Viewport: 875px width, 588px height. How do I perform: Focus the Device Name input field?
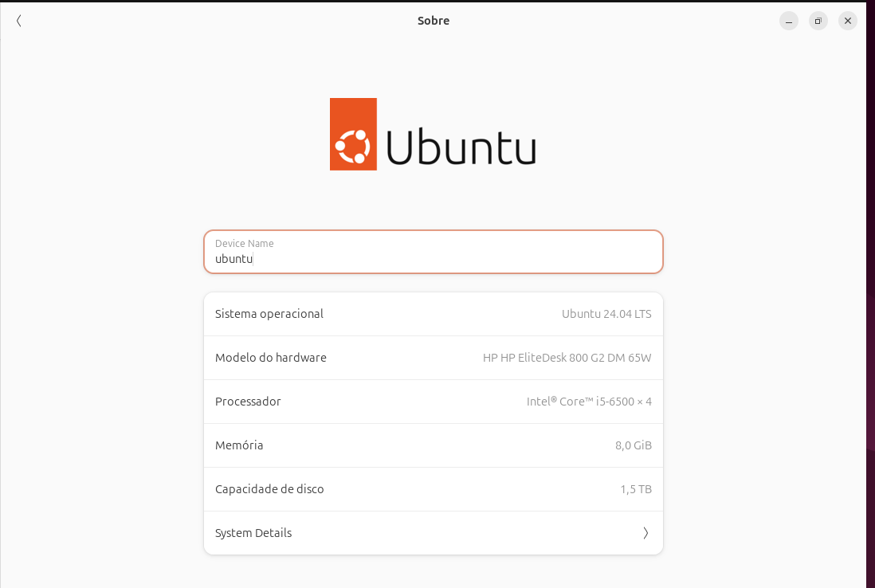click(x=433, y=252)
